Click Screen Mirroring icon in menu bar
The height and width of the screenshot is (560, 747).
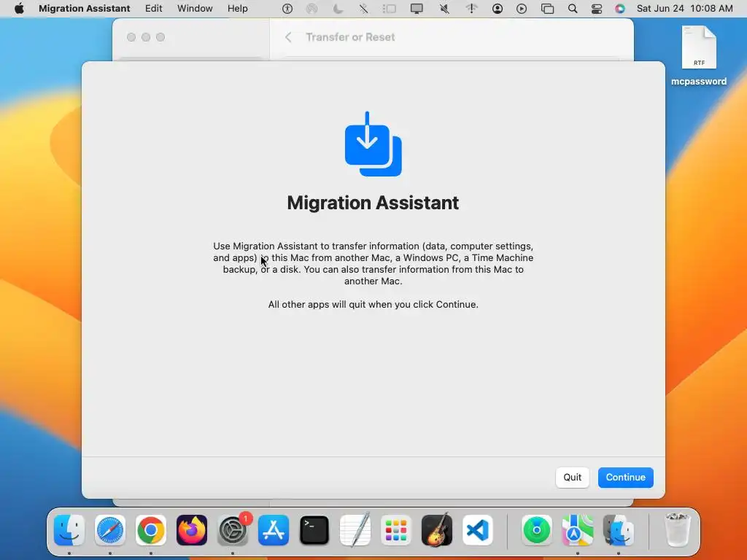tap(547, 9)
